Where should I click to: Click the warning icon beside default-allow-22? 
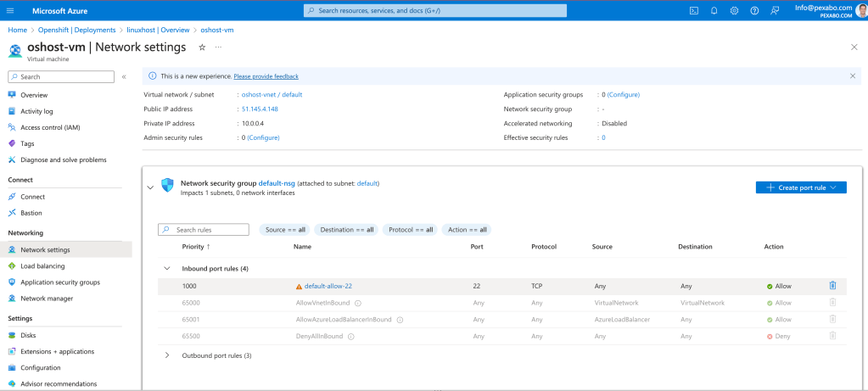click(x=299, y=287)
